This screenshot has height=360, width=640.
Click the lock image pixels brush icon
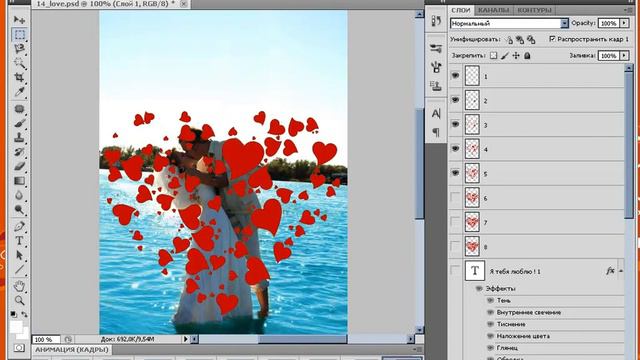click(x=505, y=56)
